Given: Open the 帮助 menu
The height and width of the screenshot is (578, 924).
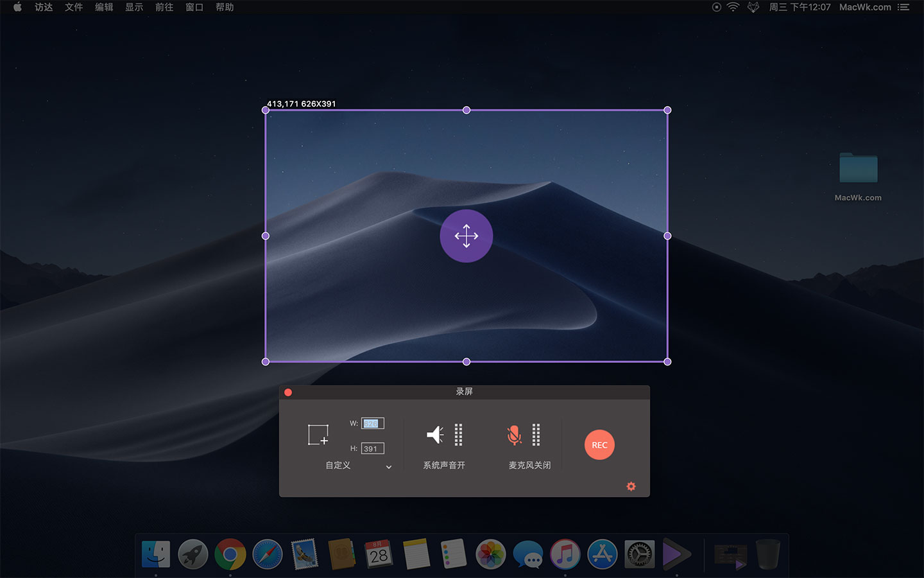Looking at the screenshot, I should click(225, 7).
